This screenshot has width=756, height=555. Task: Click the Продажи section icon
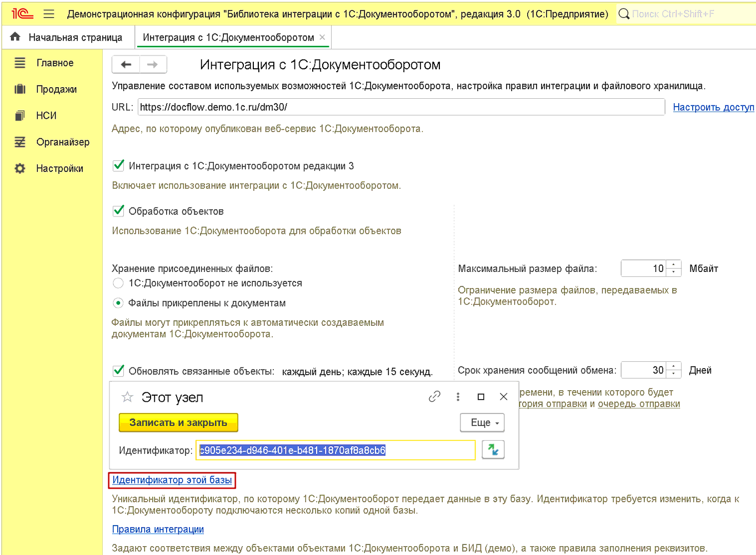click(x=20, y=89)
